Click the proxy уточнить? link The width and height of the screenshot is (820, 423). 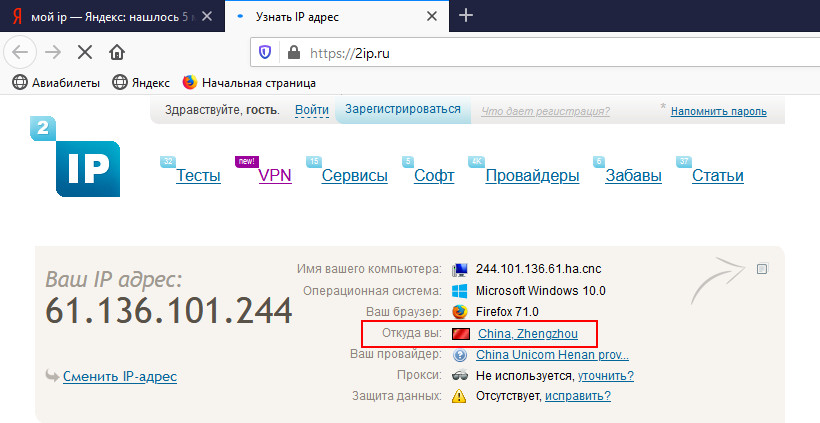[606, 375]
